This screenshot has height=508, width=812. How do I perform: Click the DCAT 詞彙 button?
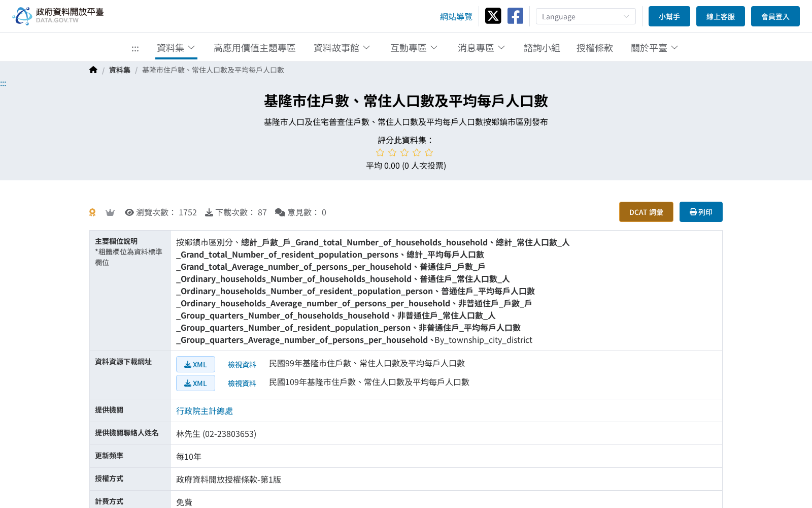pos(646,212)
